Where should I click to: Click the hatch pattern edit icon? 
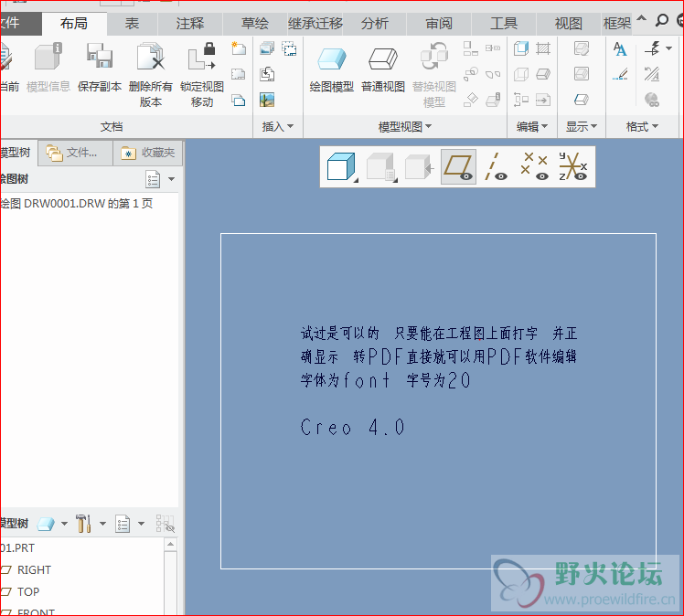(543, 48)
